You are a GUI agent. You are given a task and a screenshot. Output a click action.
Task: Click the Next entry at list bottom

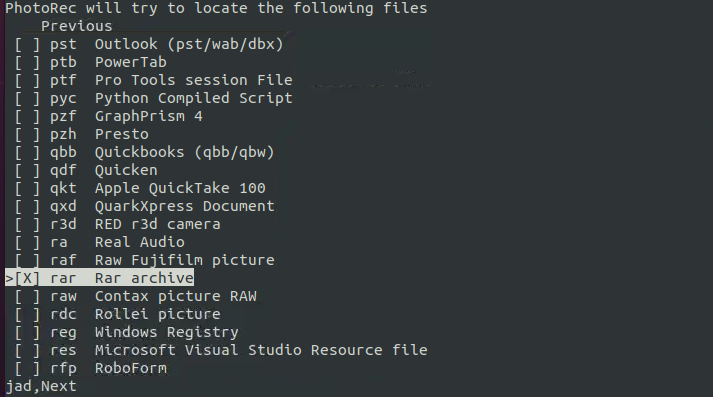point(59,386)
